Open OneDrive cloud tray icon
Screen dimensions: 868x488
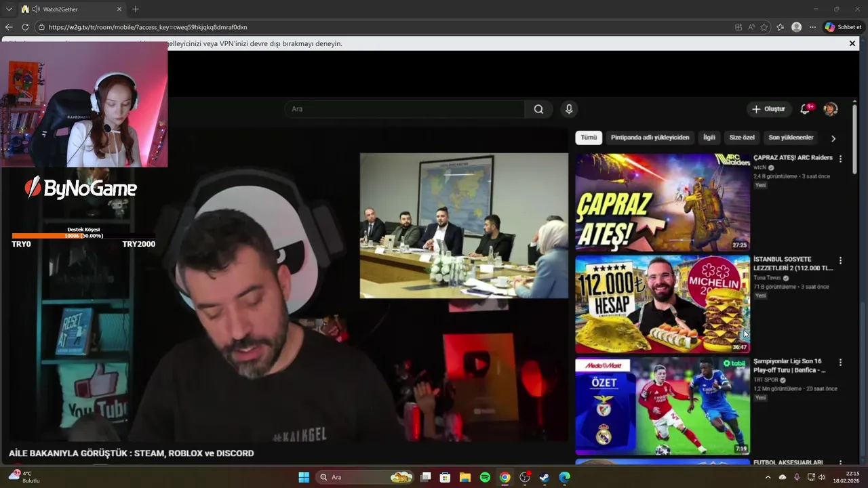pyautogui.click(x=783, y=477)
